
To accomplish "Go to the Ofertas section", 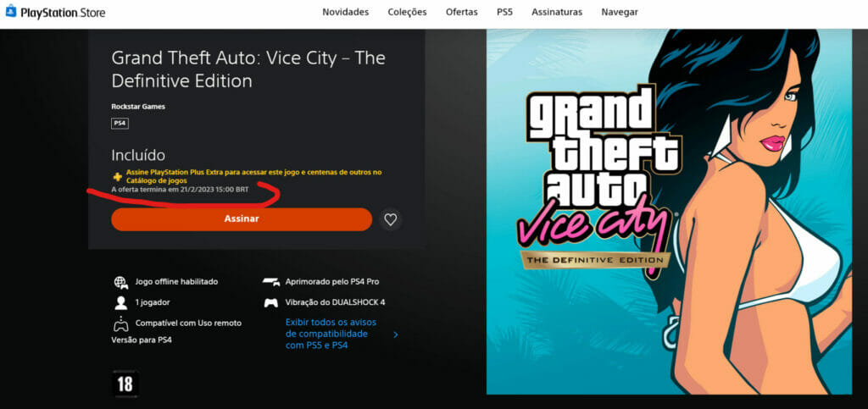I will pos(462,12).
